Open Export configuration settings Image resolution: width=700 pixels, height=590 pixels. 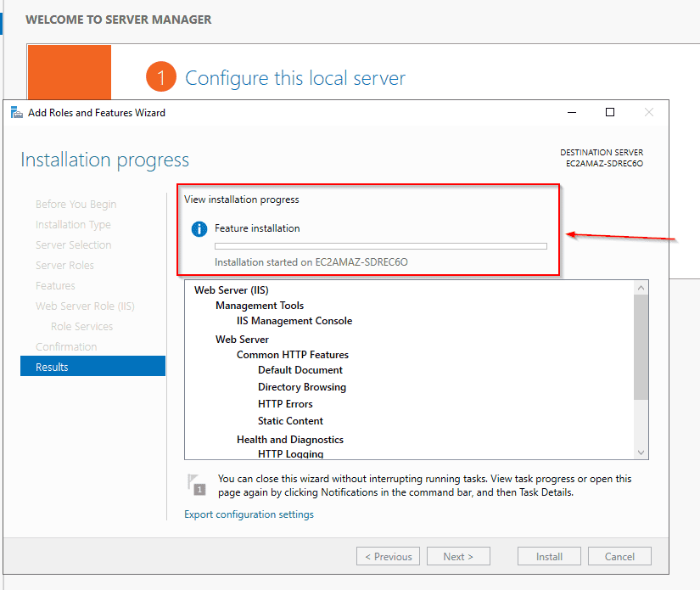point(249,514)
